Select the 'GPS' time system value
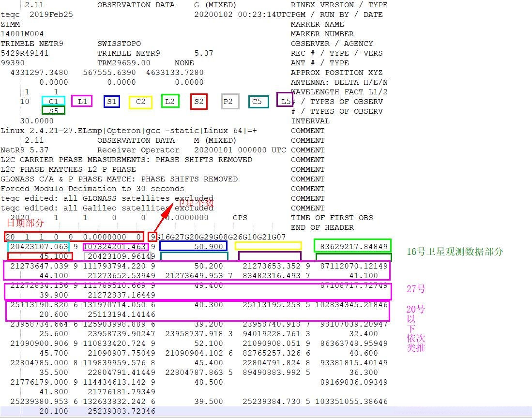Viewport: 532px width, 418px height. (240, 218)
